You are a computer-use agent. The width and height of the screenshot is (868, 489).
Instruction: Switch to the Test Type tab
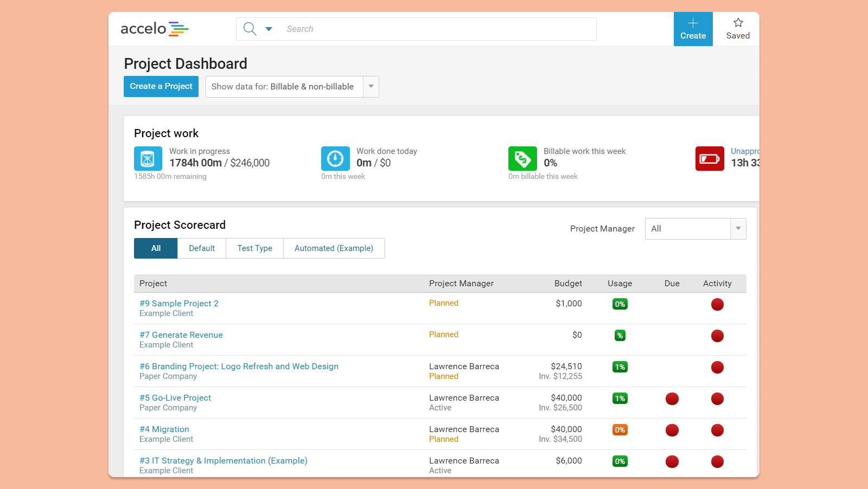click(x=254, y=248)
